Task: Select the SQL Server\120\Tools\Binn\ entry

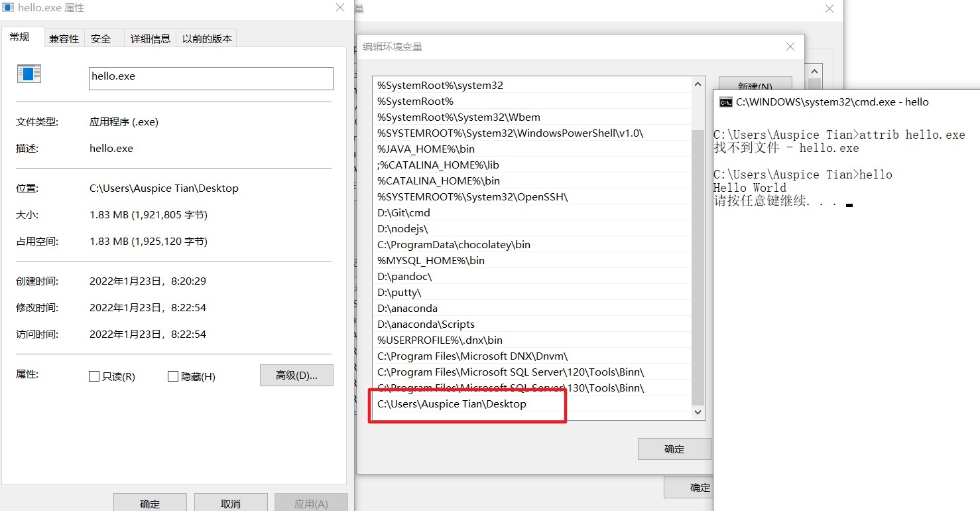Action: pyautogui.click(x=531, y=372)
